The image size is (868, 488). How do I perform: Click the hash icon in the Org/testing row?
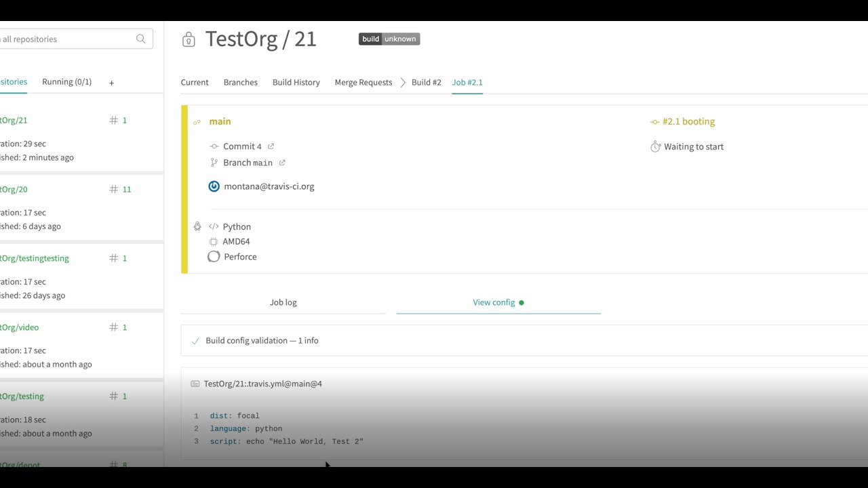(113, 396)
